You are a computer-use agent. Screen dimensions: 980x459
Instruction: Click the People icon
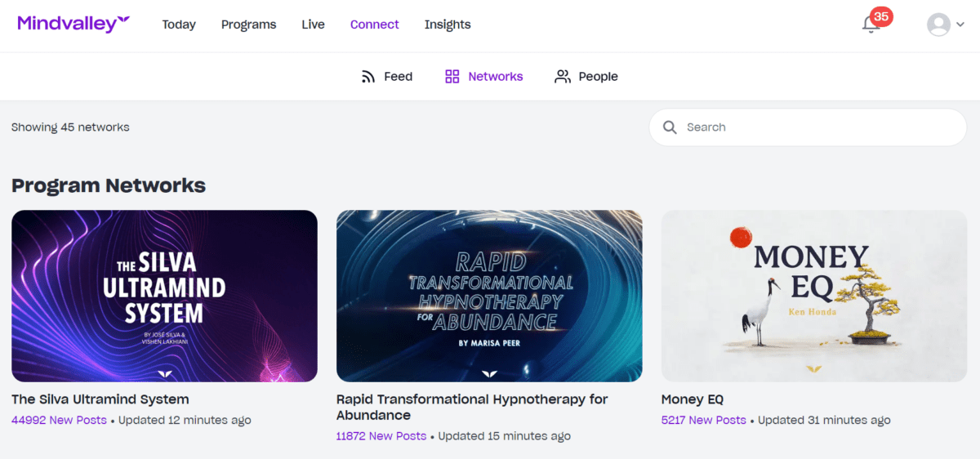[562, 77]
